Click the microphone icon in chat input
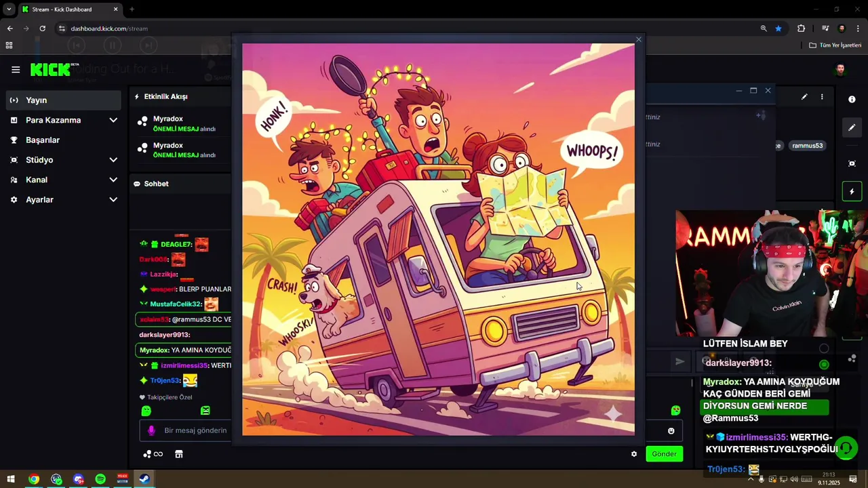The height and width of the screenshot is (488, 868). (151, 430)
